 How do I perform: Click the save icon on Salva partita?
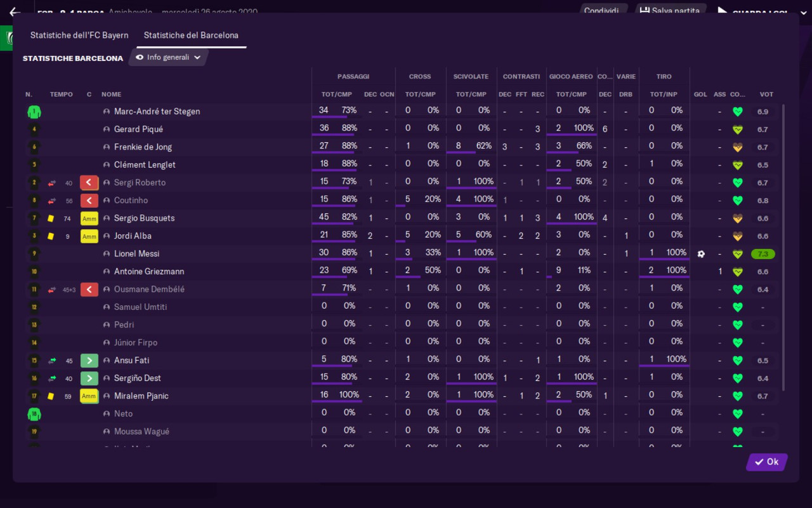pyautogui.click(x=645, y=11)
